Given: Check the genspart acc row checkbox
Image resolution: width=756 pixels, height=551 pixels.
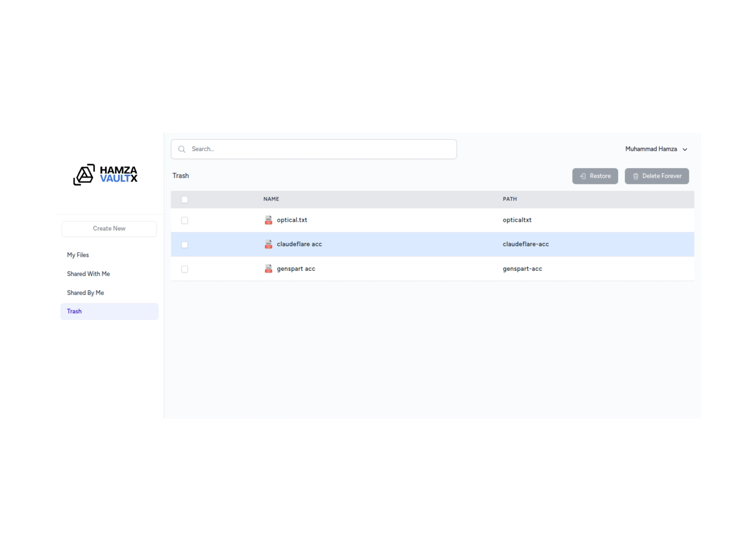Looking at the screenshot, I should (x=185, y=269).
